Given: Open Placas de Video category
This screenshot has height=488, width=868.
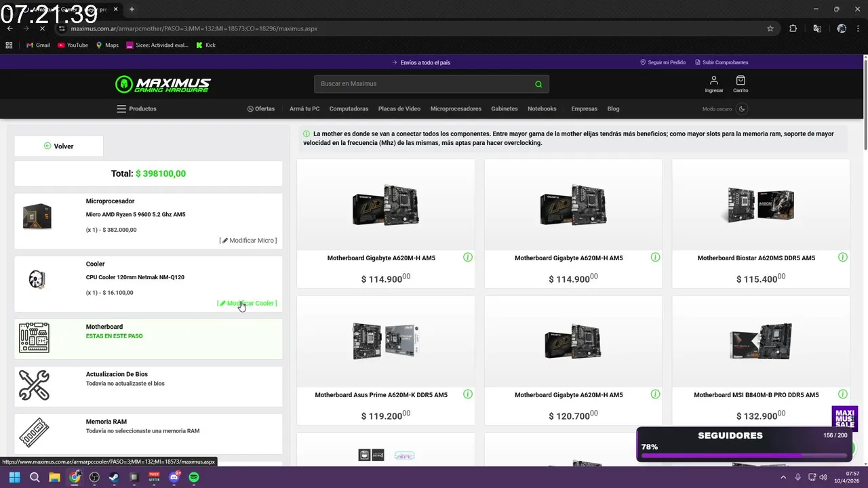Looking at the screenshot, I should point(399,108).
